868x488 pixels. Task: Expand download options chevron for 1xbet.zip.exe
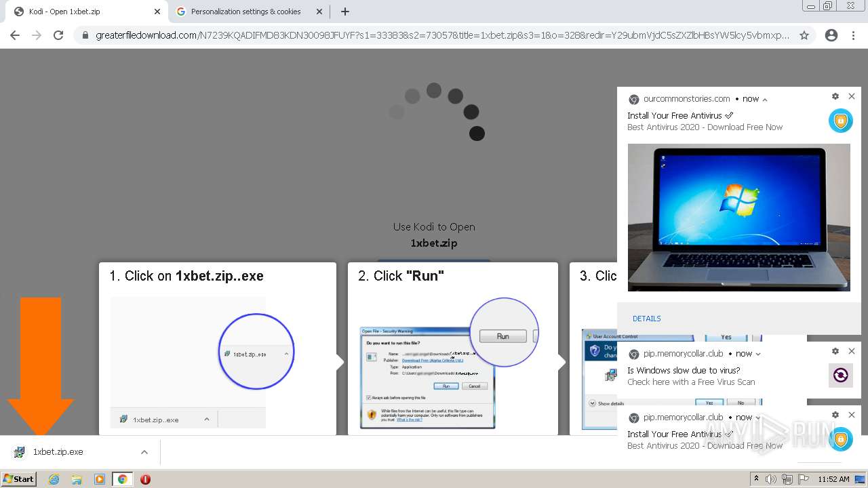coord(144,452)
